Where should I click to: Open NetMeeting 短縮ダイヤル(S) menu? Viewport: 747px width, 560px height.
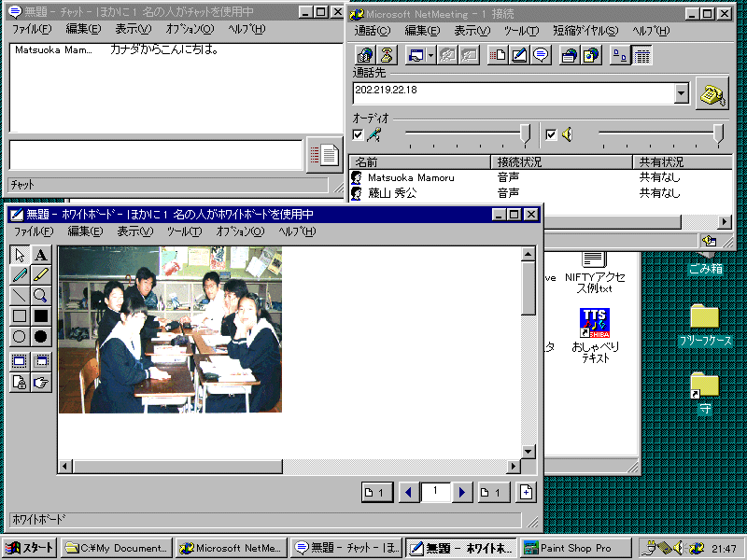(585, 31)
